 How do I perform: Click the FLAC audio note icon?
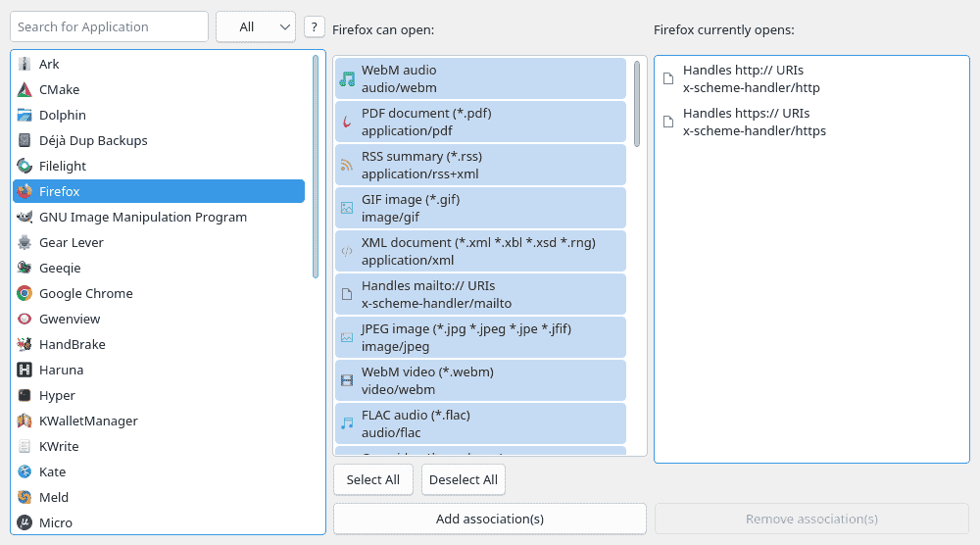click(347, 423)
